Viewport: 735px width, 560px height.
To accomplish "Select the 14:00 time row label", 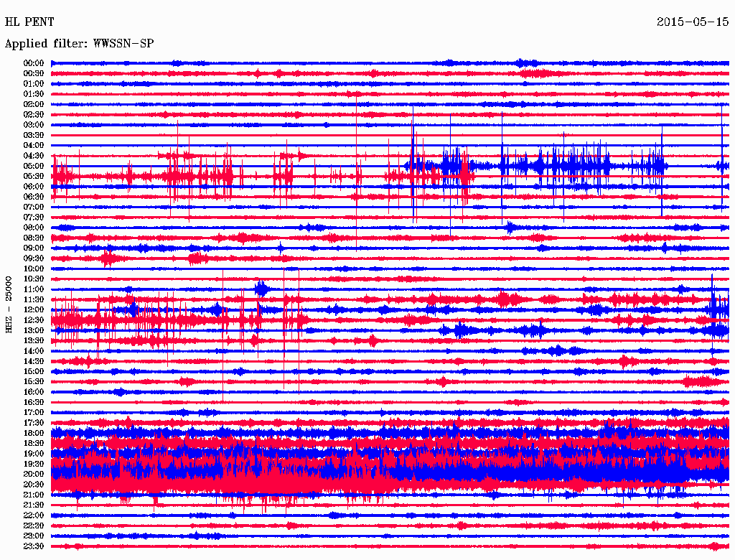I will (34, 351).
